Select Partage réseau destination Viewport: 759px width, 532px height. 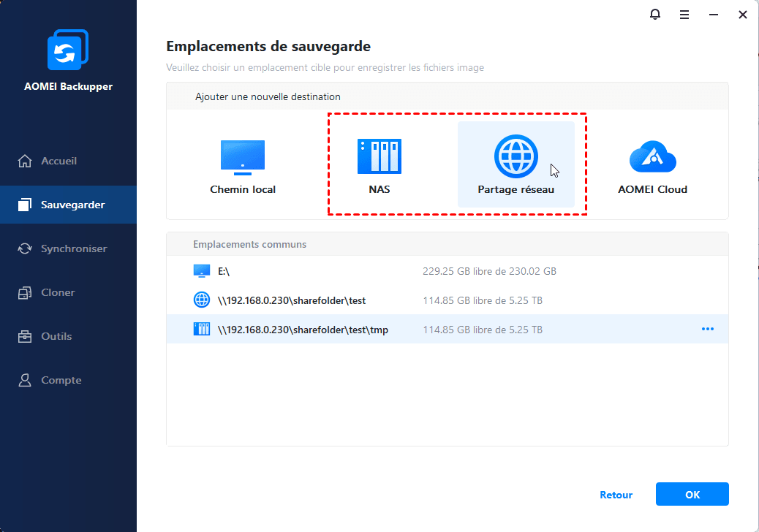[516, 164]
